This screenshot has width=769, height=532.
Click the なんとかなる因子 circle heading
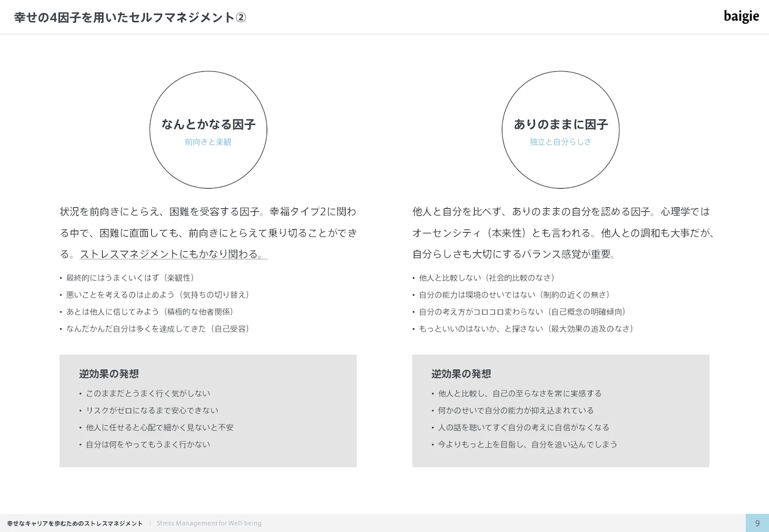click(208, 124)
